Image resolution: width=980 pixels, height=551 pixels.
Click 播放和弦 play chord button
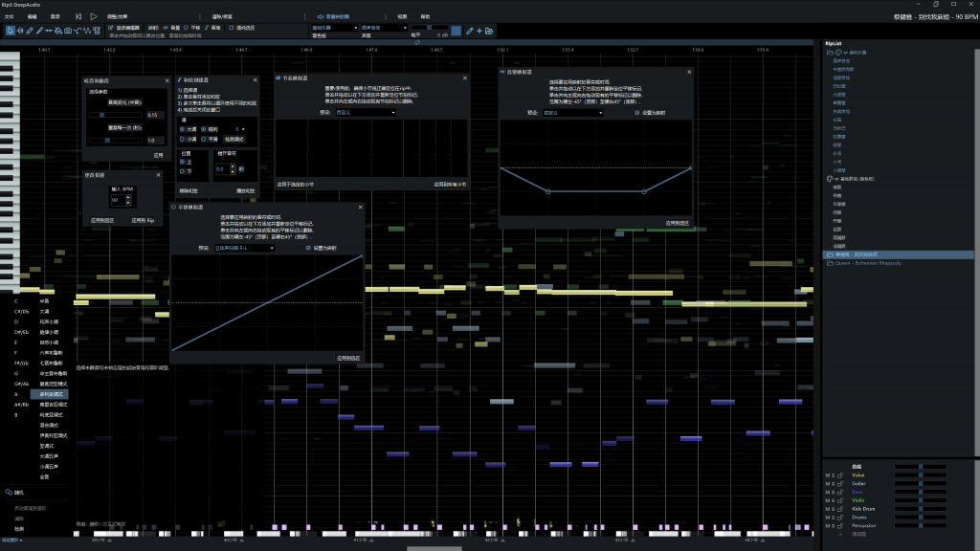[x=245, y=190]
